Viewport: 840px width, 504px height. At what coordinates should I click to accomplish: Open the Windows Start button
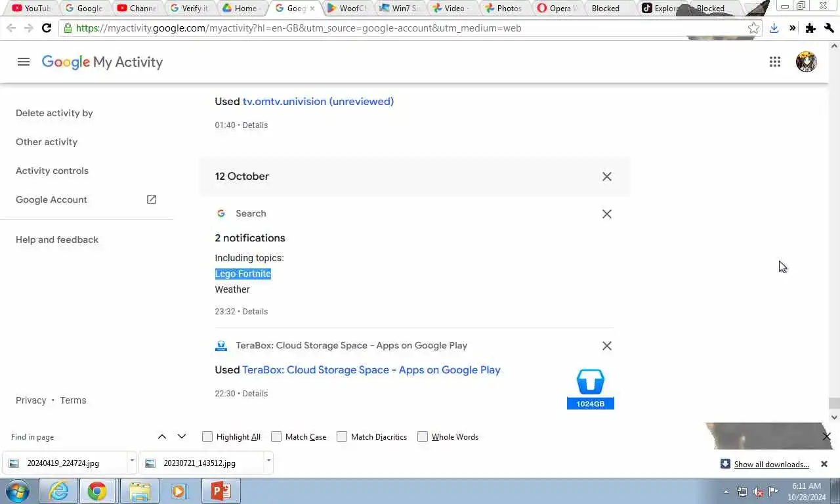(18, 491)
